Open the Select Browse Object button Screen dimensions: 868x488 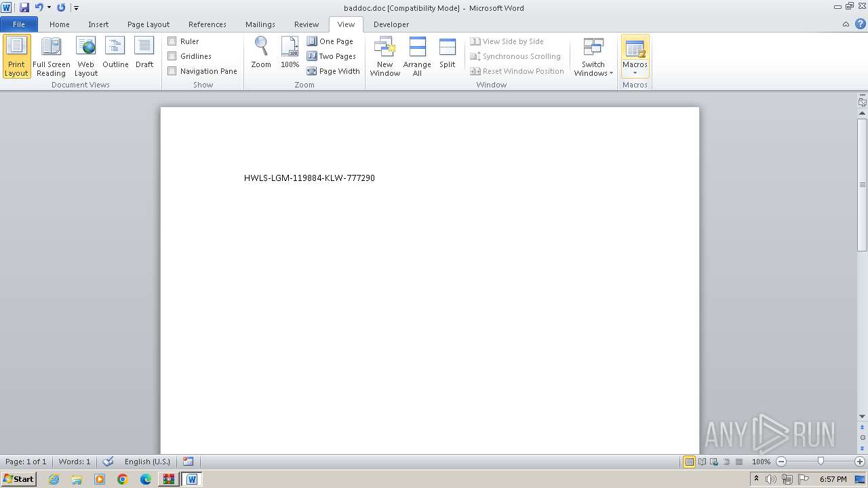click(862, 438)
